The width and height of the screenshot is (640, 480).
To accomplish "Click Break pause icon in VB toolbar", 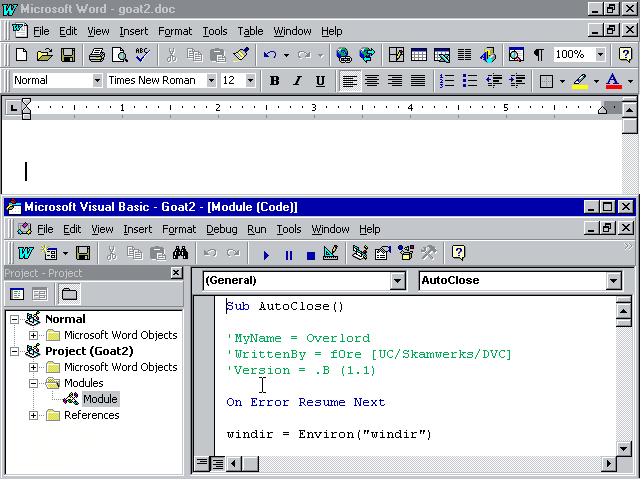I will click(x=289, y=255).
